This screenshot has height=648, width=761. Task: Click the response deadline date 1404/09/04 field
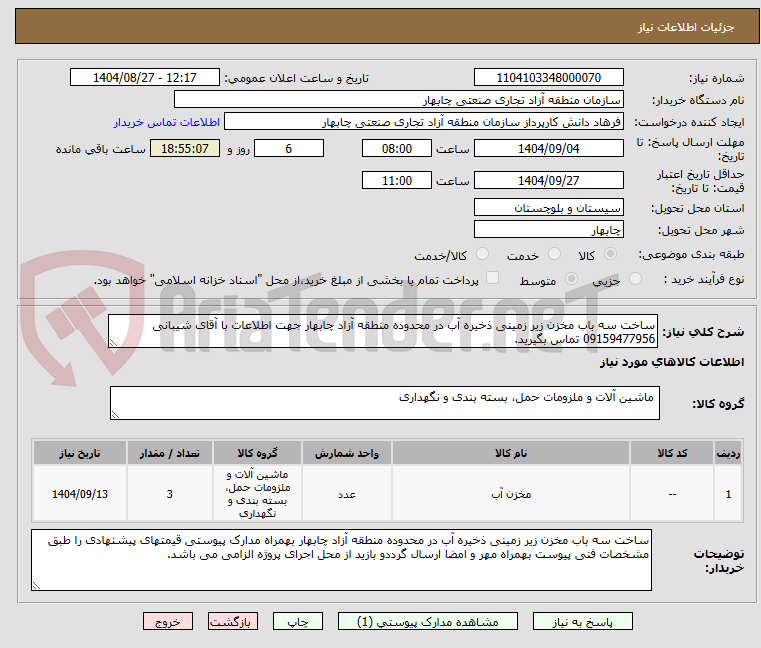point(548,149)
